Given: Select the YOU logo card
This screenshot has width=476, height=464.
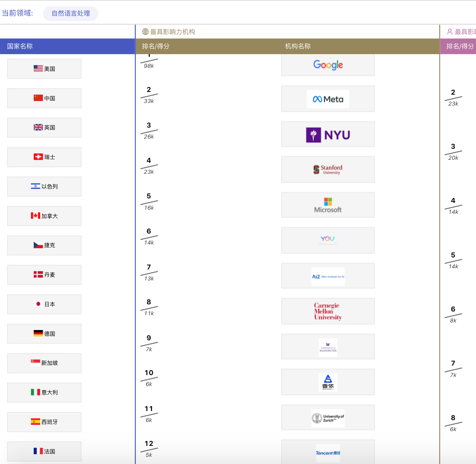Looking at the screenshot, I should click(328, 240).
